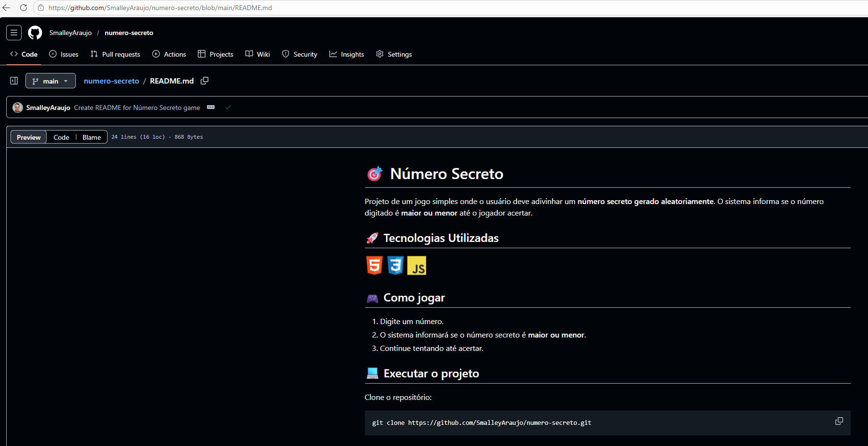
Task: Open the repository Settings tab
Action: click(394, 54)
